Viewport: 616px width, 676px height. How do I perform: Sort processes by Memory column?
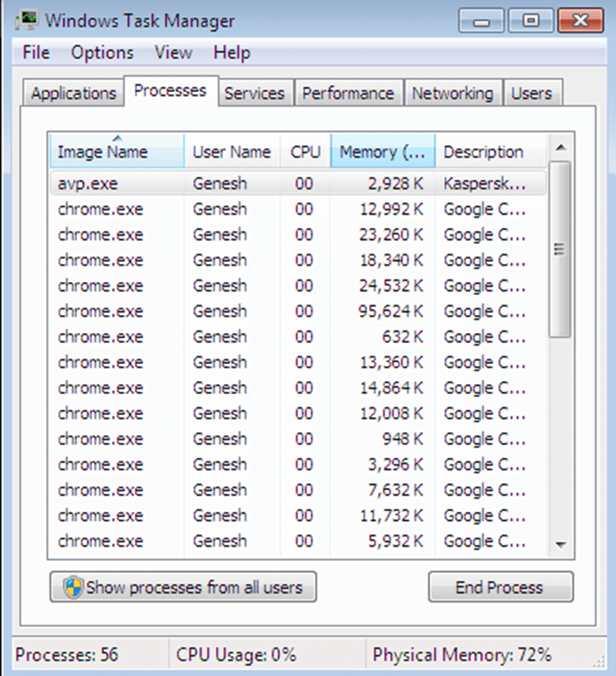point(383,151)
